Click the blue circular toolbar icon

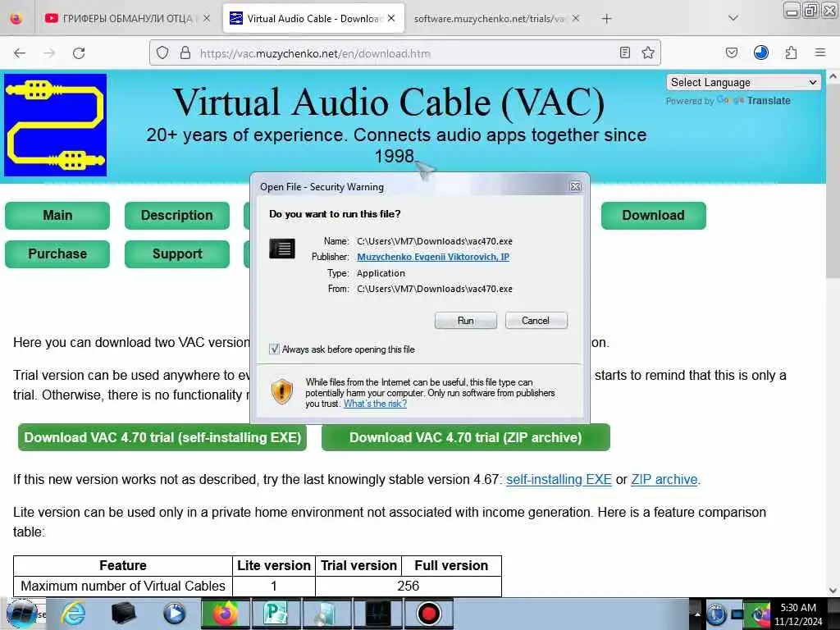pyautogui.click(x=761, y=52)
